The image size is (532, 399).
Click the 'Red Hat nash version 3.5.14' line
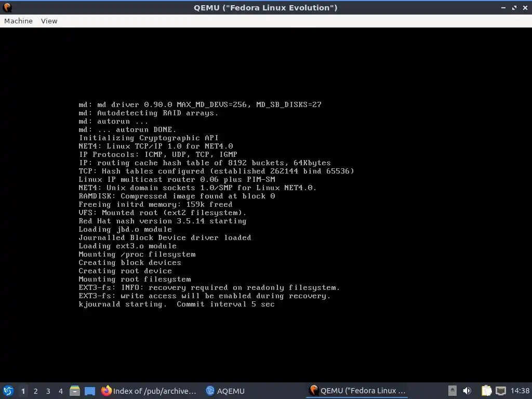pyautogui.click(x=163, y=221)
